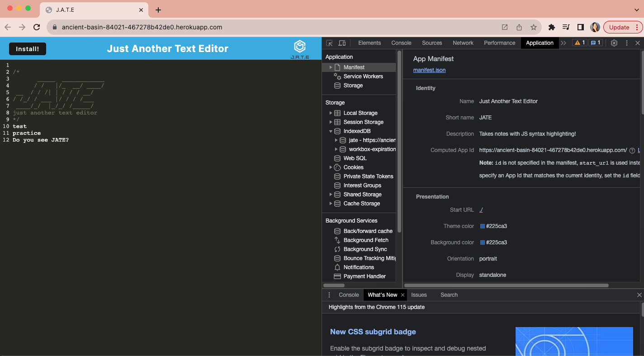
Task: Click the Install! button
Action: tap(28, 49)
